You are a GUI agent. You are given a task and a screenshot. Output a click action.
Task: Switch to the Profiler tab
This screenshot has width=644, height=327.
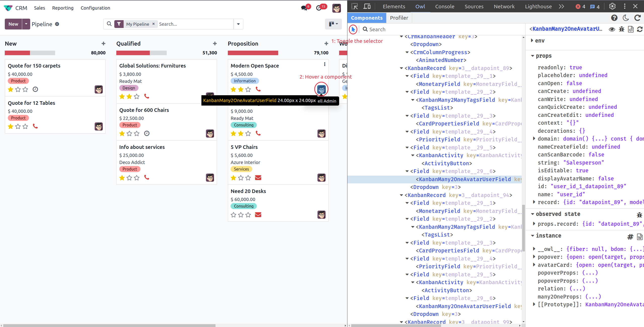[399, 18]
